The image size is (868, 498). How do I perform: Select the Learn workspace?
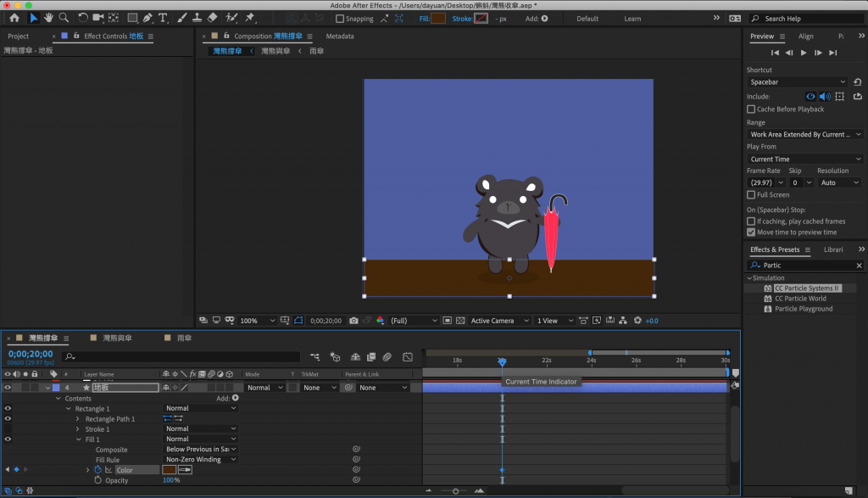[x=632, y=19]
